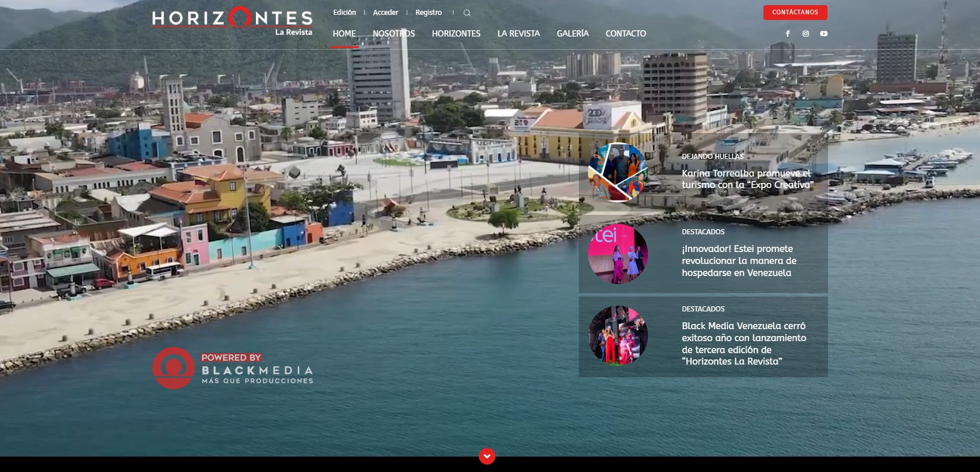Click the Acceder login link
Screen dimensions: 980x472
(386, 13)
